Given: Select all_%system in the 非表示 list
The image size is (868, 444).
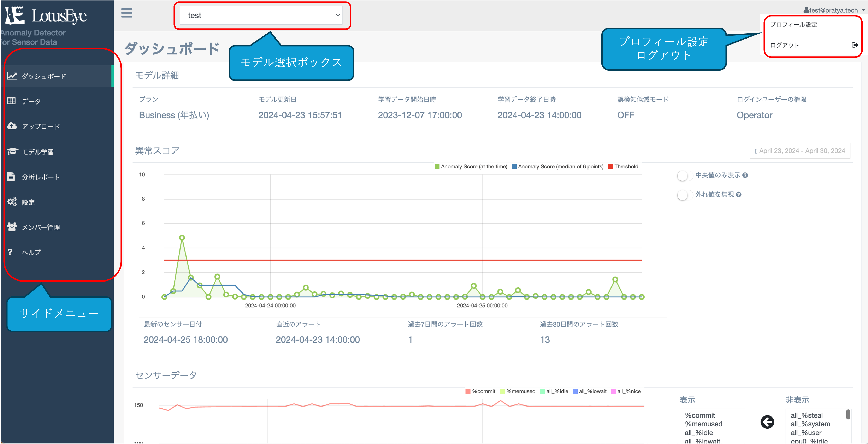Looking at the screenshot, I should click(810, 424).
